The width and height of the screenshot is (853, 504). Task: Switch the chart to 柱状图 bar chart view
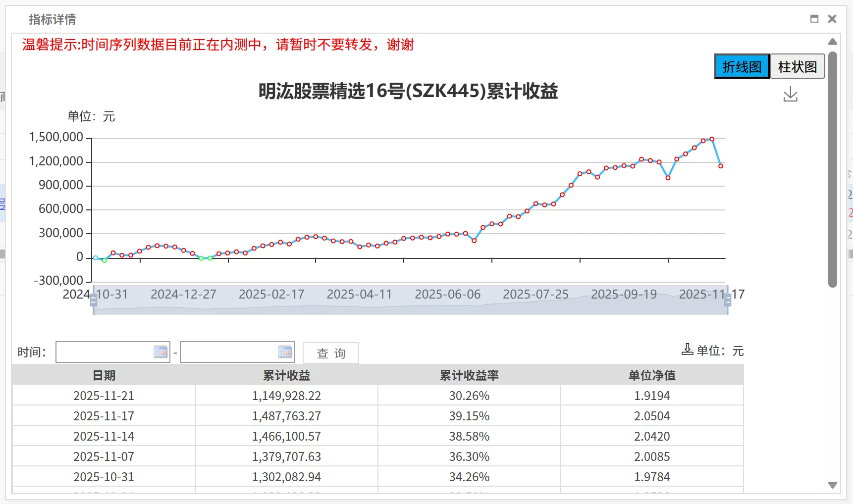coord(797,66)
